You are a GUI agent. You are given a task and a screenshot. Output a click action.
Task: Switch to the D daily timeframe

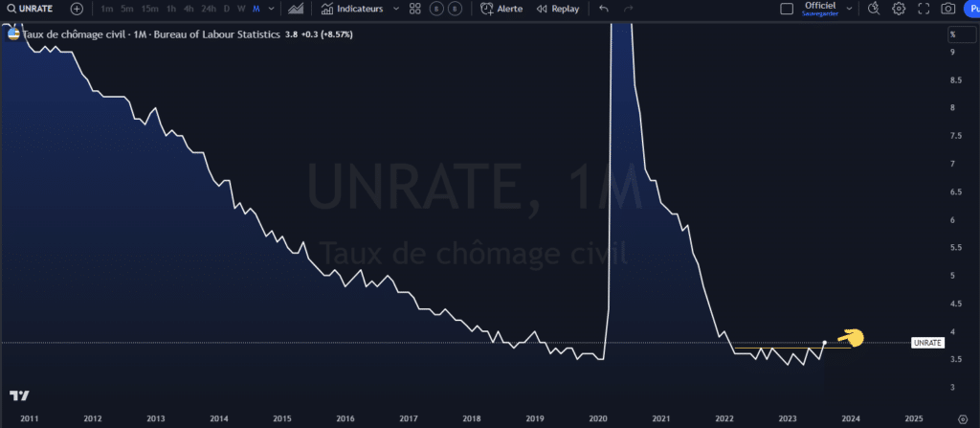click(x=226, y=9)
